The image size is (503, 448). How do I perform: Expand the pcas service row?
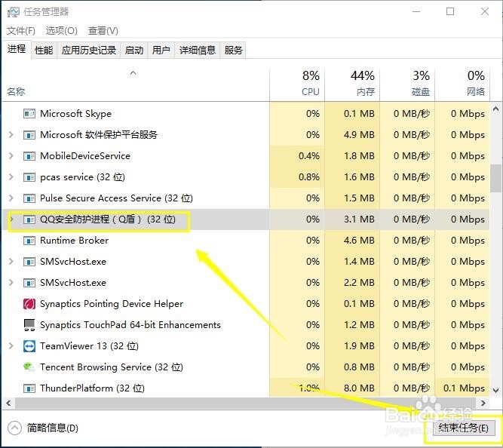11,177
